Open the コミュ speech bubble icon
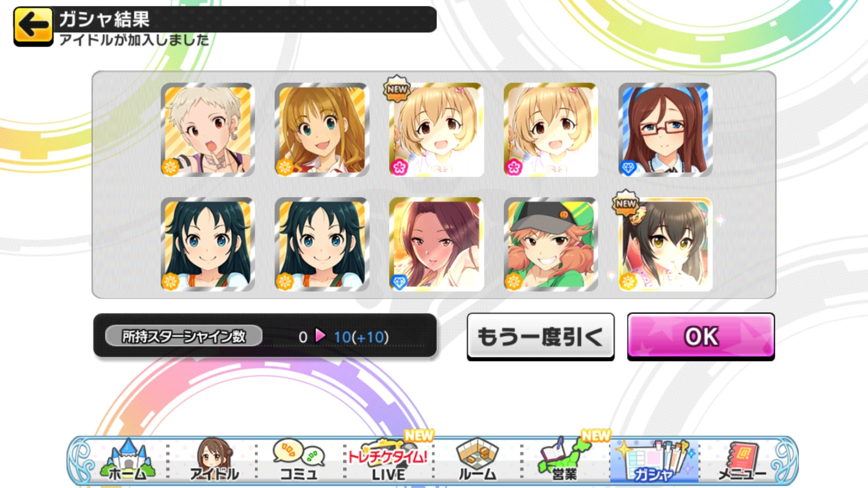 coord(299,461)
